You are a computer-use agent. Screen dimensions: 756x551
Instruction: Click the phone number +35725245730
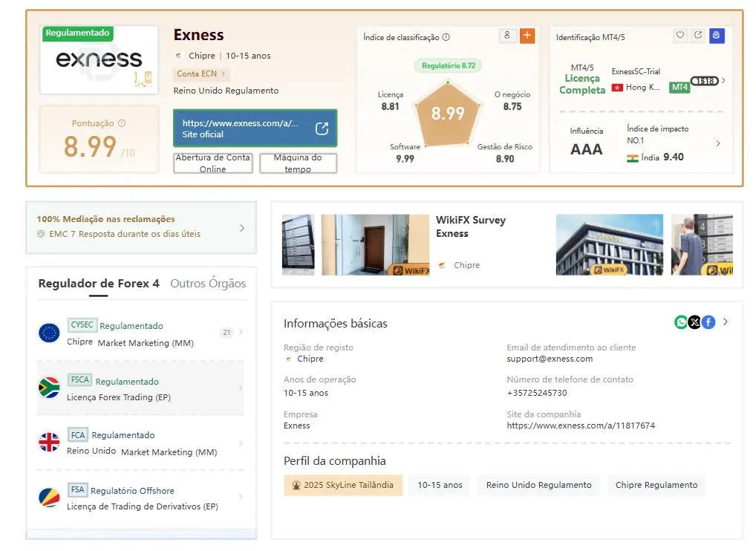537,393
